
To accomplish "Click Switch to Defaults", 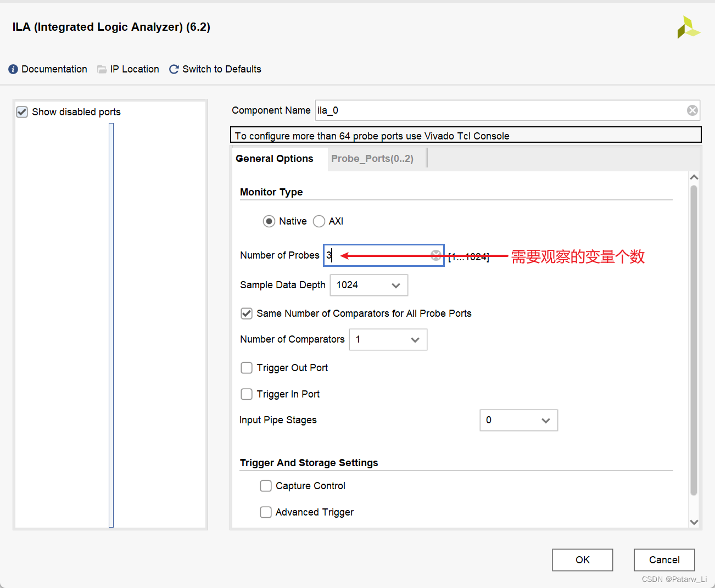I will pyautogui.click(x=222, y=69).
